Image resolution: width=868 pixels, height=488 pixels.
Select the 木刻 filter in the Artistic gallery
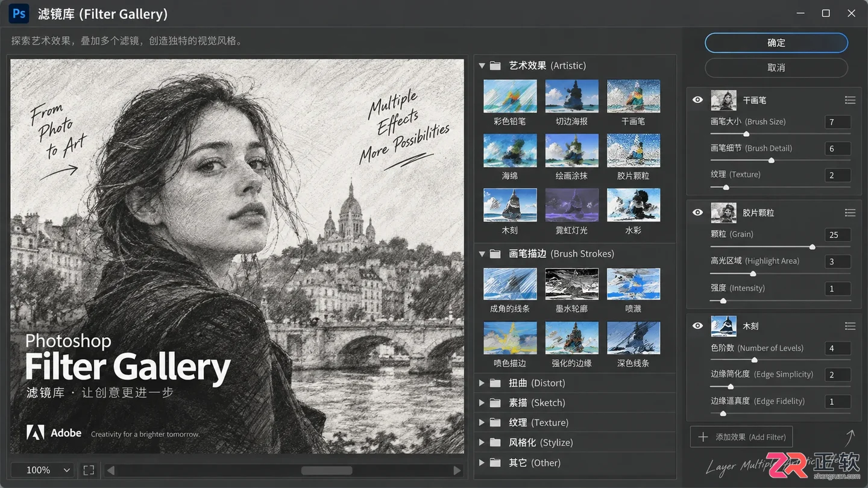tap(510, 205)
